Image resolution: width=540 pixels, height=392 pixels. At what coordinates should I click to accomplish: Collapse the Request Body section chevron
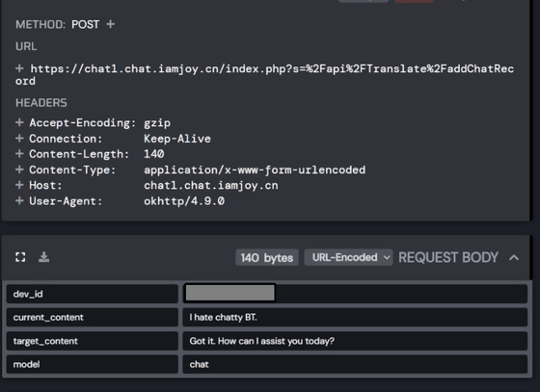[514, 257]
